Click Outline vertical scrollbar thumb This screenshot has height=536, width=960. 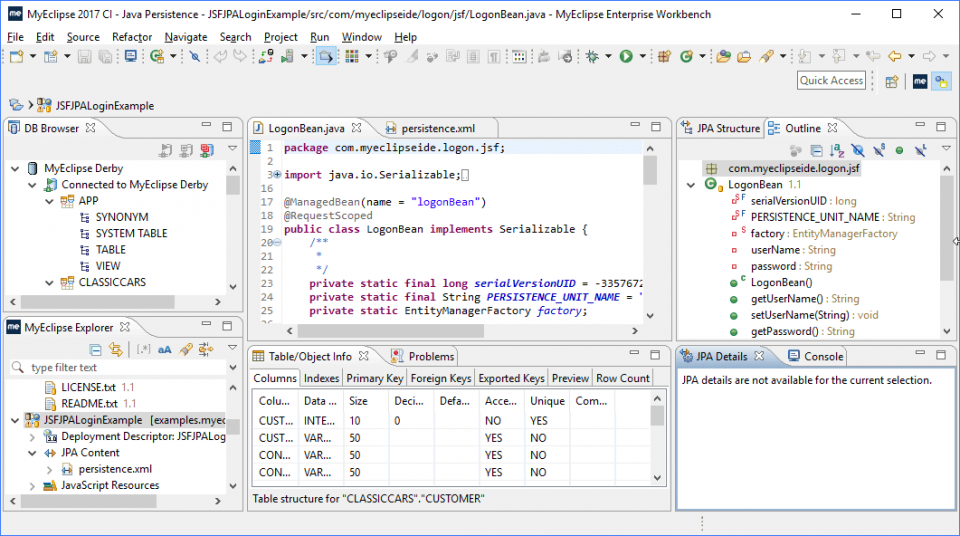947,227
